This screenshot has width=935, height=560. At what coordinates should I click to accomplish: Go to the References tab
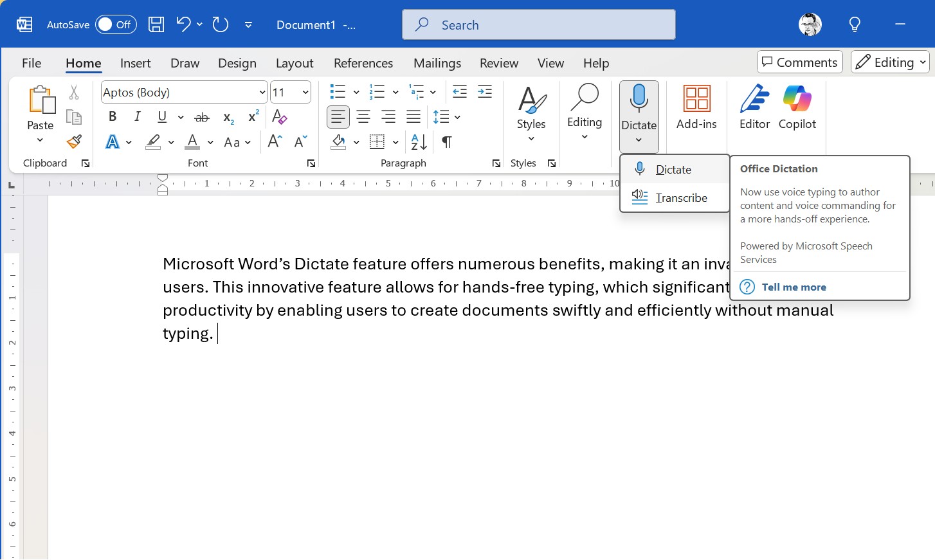pyautogui.click(x=363, y=63)
